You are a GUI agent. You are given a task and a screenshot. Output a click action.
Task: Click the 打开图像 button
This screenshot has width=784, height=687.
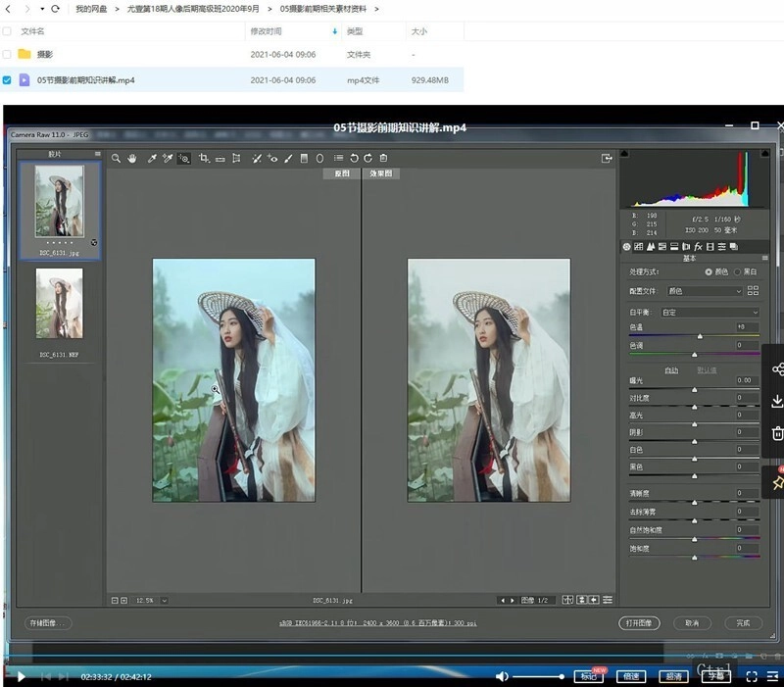[x=640, y=622]
